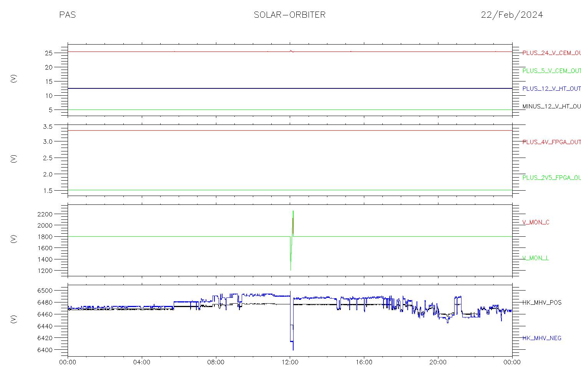Select the 6420 tick value on MHV panel
Image resolution: width=581 pixels, height=392 pixels.
click(x=45, y=338)
